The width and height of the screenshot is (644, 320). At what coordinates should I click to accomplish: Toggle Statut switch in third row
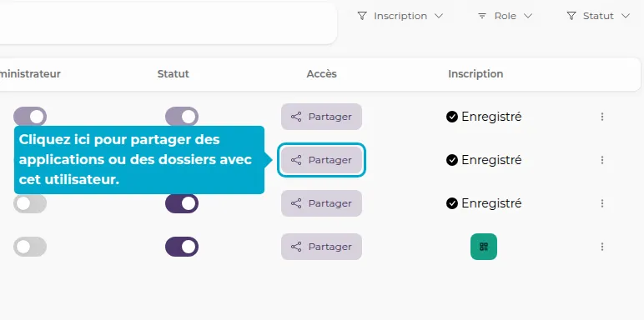[182, 203]
